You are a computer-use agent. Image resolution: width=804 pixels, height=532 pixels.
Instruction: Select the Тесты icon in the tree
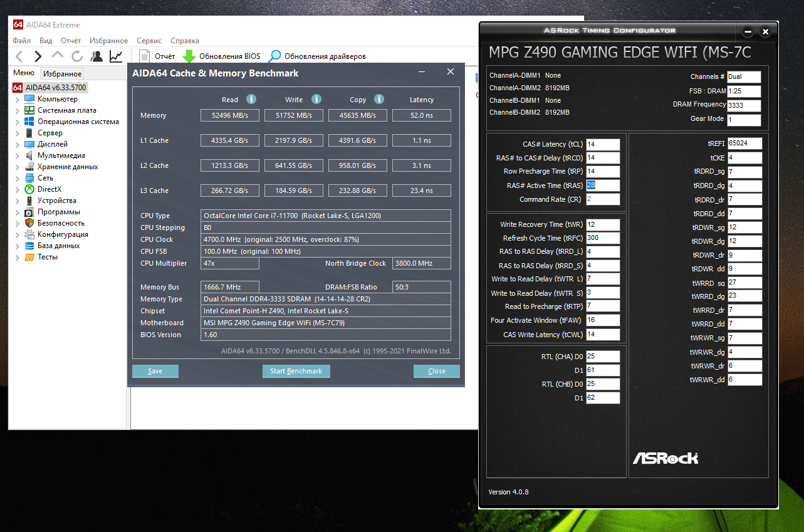pyautogui.click(x=29, y=257)
